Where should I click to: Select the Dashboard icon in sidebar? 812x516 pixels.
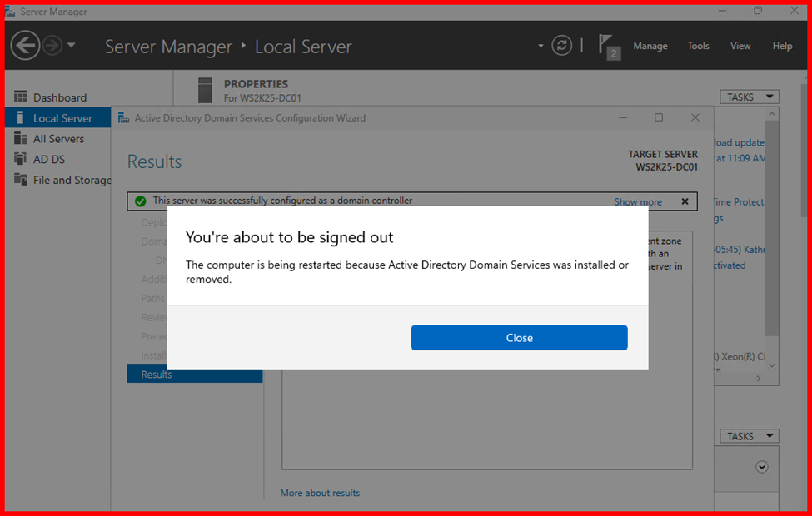coord(21,97)
